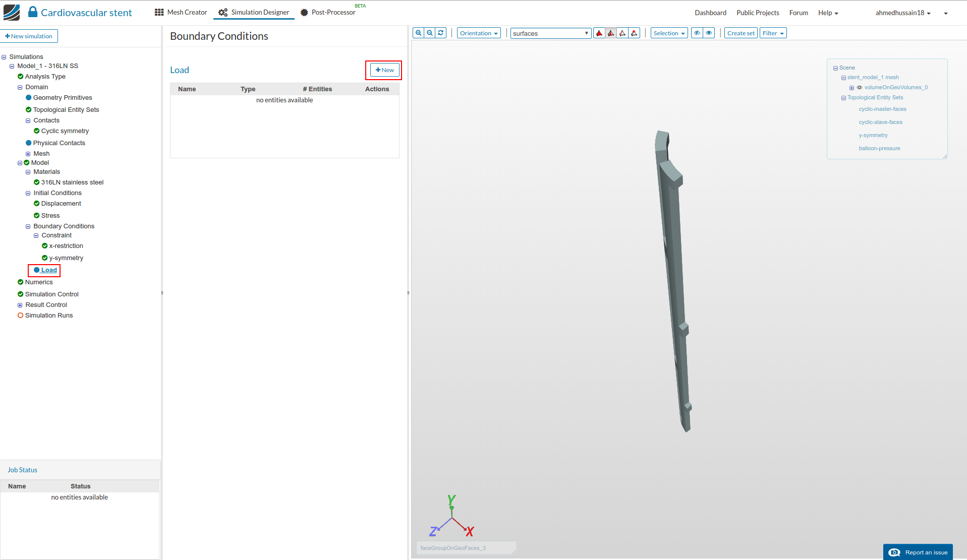Open the Orientation dropdown

479,33
